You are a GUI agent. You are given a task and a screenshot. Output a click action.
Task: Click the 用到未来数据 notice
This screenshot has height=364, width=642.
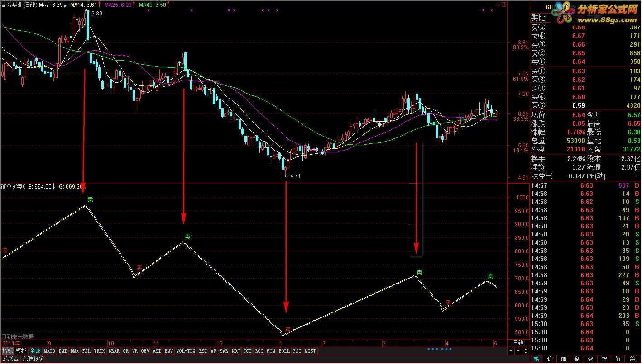tap(17, 336)
